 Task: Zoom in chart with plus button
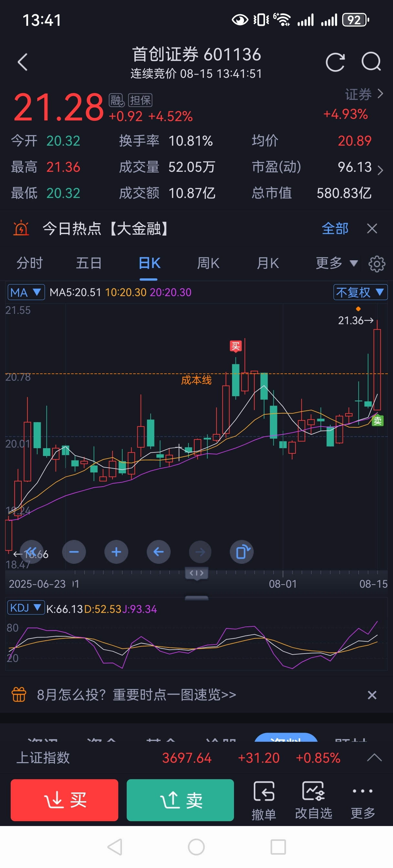point(116,552)
